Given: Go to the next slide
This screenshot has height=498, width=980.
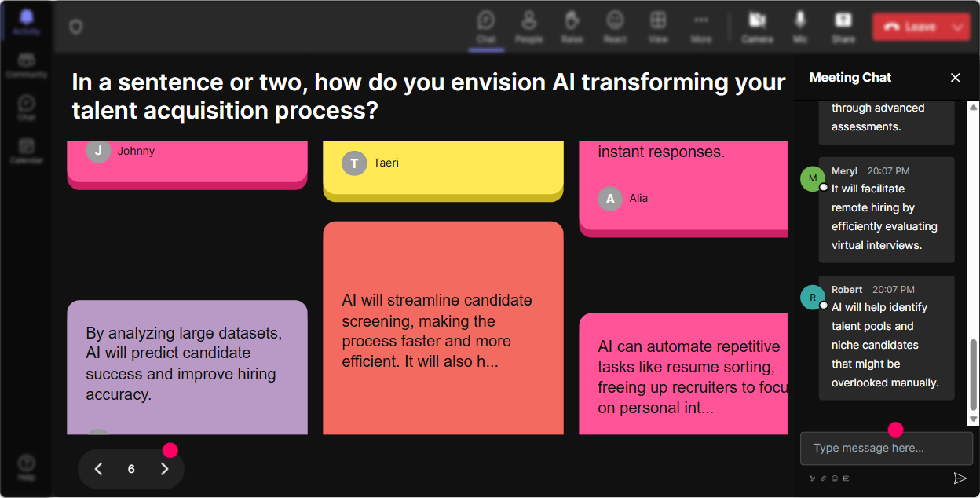Looking at the screenshot, I should pos(164,469).
